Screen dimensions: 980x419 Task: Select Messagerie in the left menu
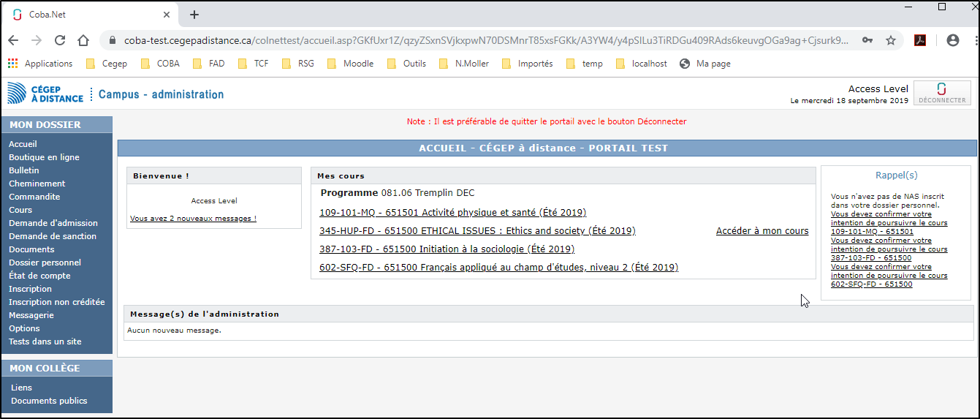coord(31,315)
